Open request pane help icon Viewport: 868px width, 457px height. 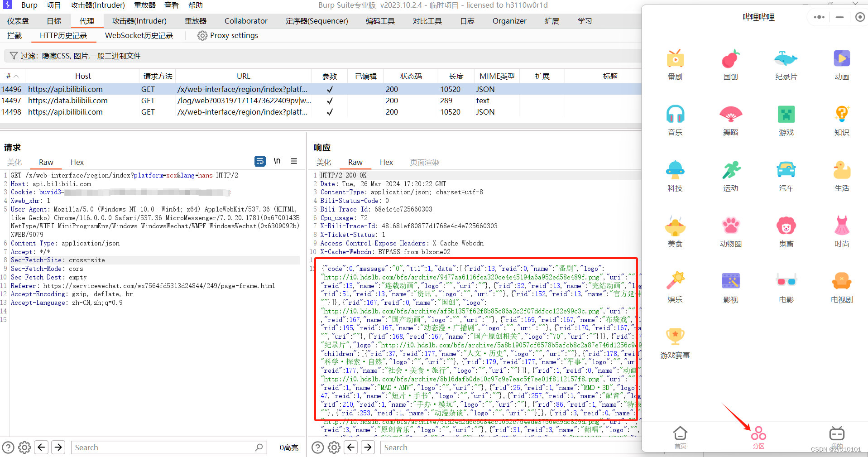point(8,447)
